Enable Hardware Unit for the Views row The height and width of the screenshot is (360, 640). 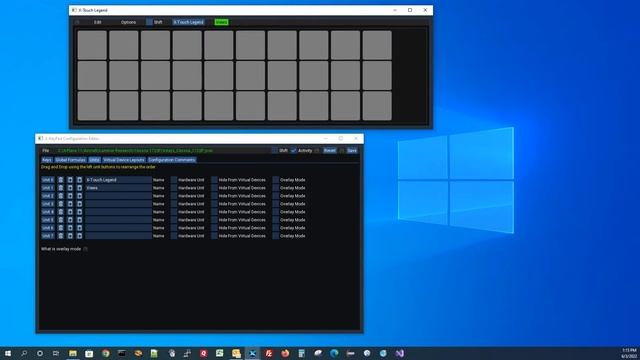pyautogui.click(x=174, y=188)
